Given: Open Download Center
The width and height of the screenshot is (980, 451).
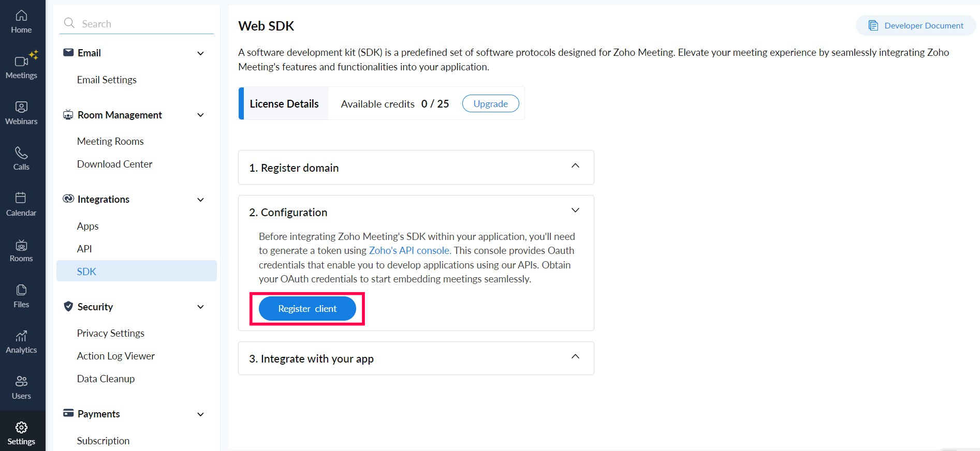Looking at the screenshot, I should pos(114,164).
